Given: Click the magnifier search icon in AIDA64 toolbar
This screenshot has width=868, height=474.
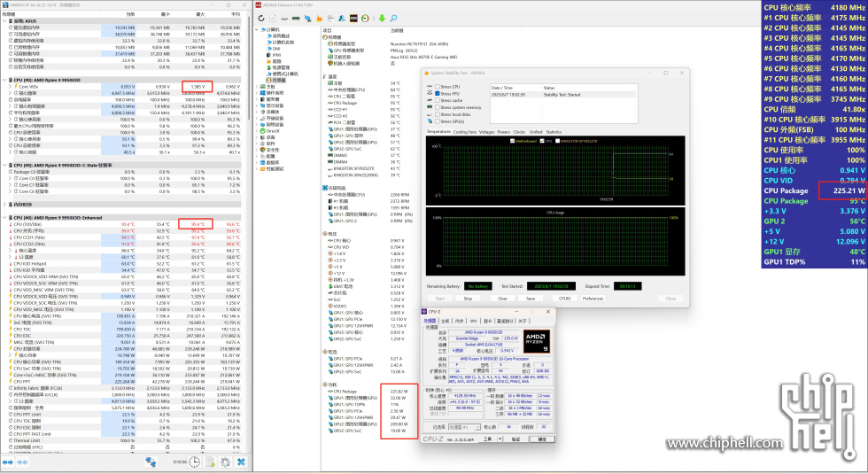Looking at the screenshot, I should [x=393, y=19].
